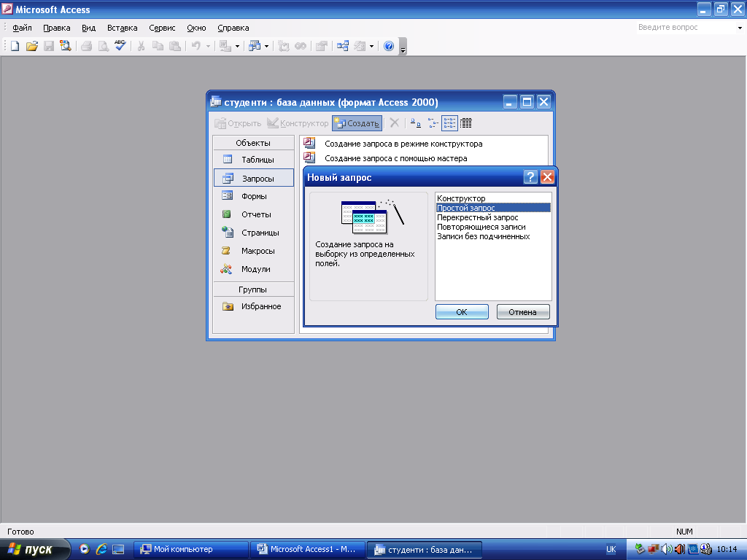Click the Print Preview icon
747x560 pixels.
tap(104, 46)
